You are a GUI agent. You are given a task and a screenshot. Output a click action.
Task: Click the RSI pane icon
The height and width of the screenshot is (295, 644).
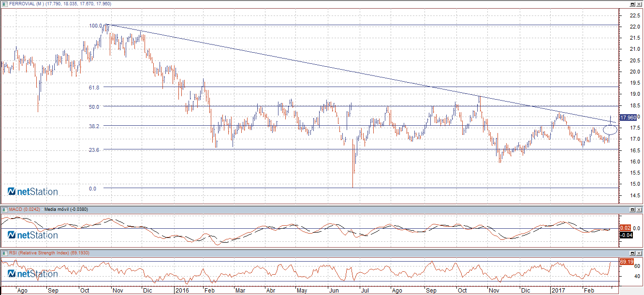[x=4, y=253]
